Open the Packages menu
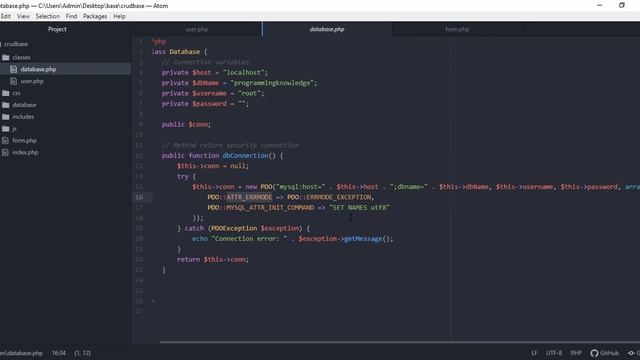This screenshot has width=640, height=360. pos(95,16)
